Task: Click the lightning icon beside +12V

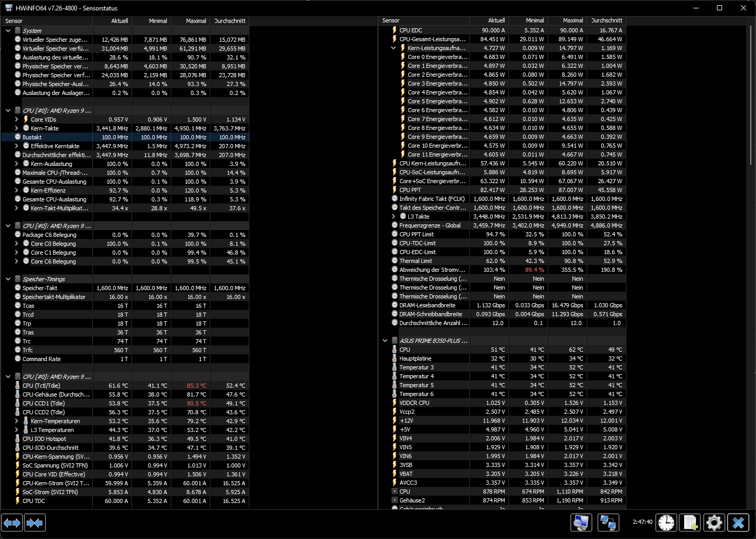Action: (395, 421)
